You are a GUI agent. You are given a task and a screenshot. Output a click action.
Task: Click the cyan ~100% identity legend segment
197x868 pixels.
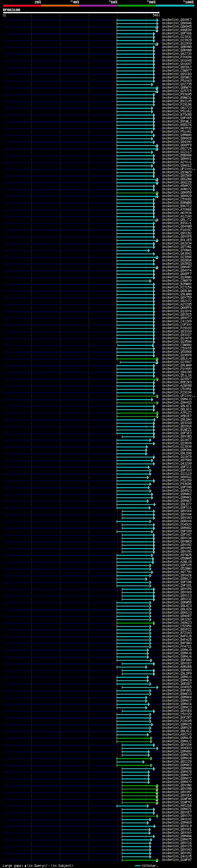point(175,6)
